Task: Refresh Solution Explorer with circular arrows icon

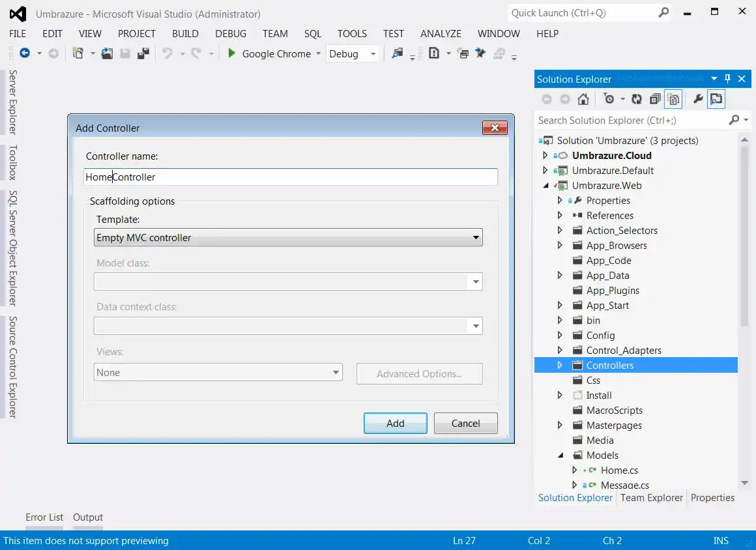Action: click(x=637, y=99)
